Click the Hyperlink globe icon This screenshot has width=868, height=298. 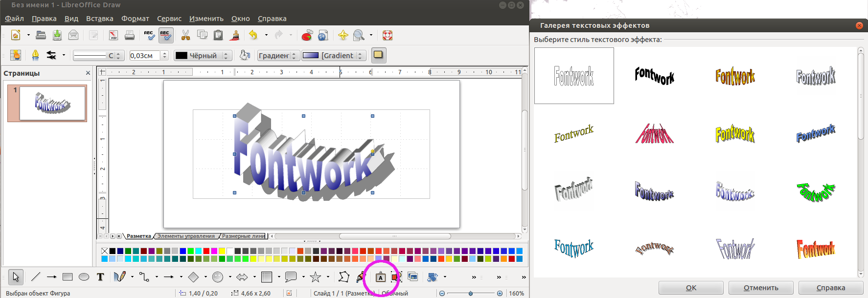(x=323, y=35)
